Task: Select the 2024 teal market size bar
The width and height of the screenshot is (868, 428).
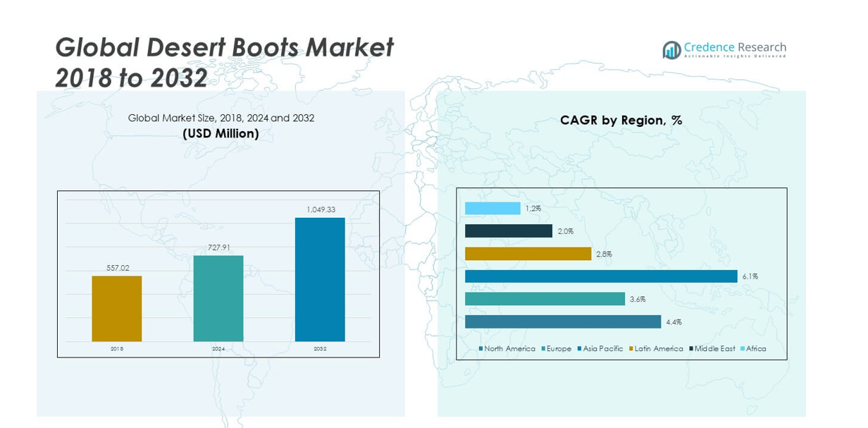Action: (x=218, y=298)
